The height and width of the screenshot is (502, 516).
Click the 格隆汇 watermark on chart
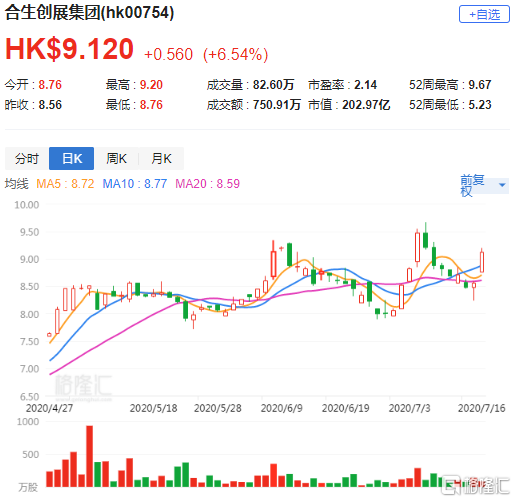click(x=83, y=386)
